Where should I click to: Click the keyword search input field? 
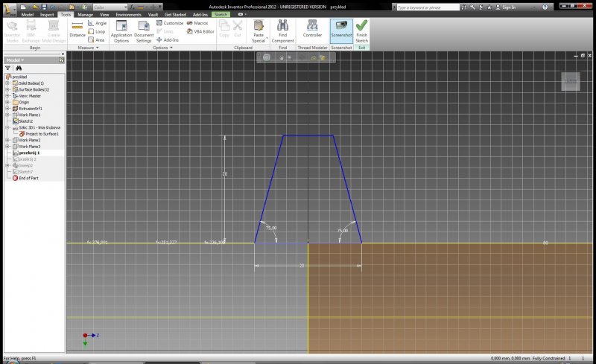click(428, 7)
